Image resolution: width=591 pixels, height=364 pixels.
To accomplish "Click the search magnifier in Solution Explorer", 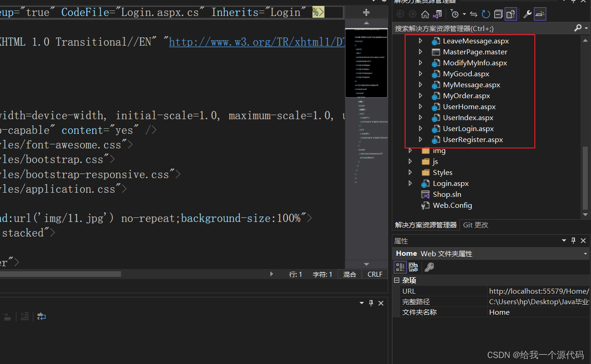I will pos(578,28).
